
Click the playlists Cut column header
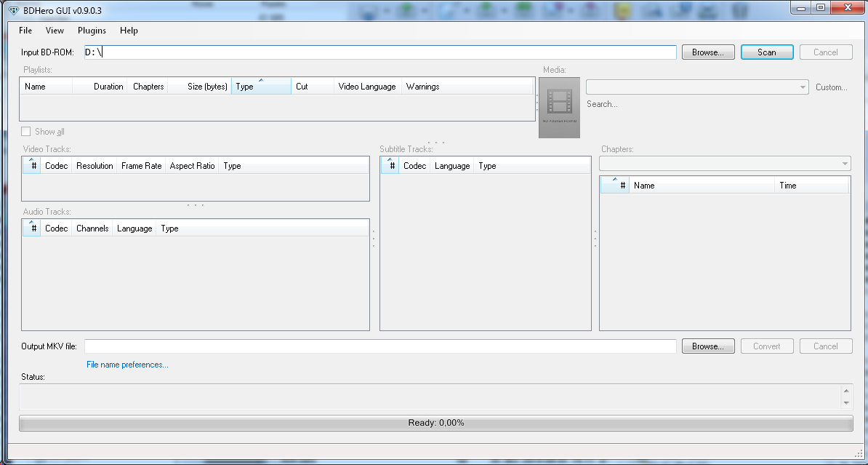point(312,87)
